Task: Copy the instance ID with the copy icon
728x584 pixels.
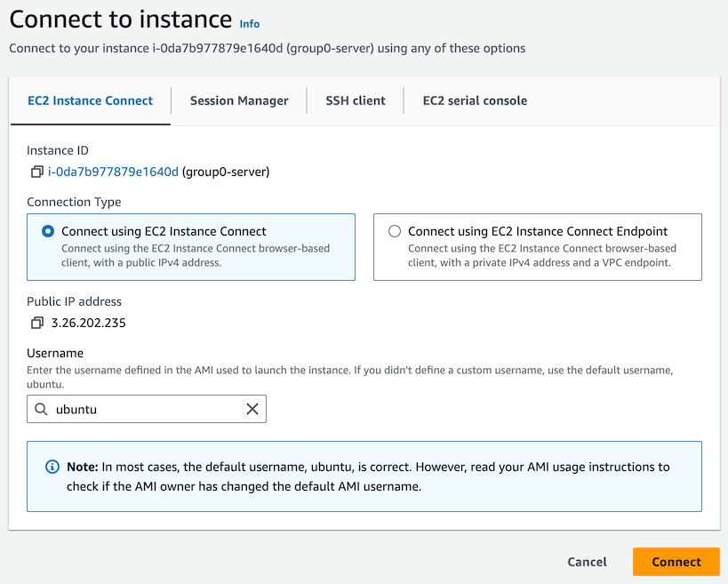Action: (x=36, y=172)
